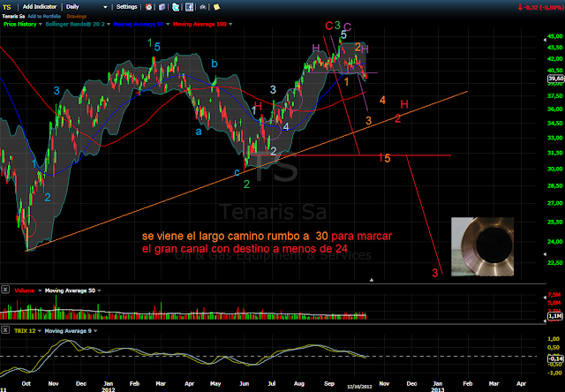Open the Moving Average 100 dropdown
This screenshot has width=565, height=392.
point(230,24)
